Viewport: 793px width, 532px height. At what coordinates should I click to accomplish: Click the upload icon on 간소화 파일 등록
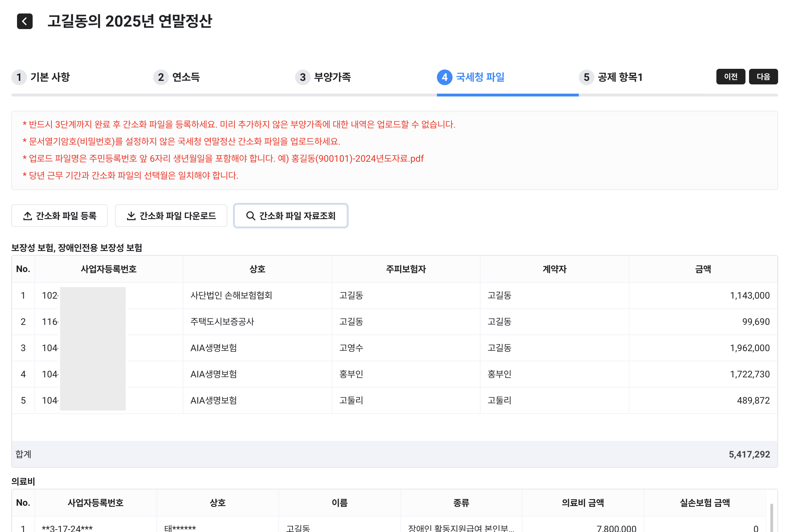(x=28, y=216)
